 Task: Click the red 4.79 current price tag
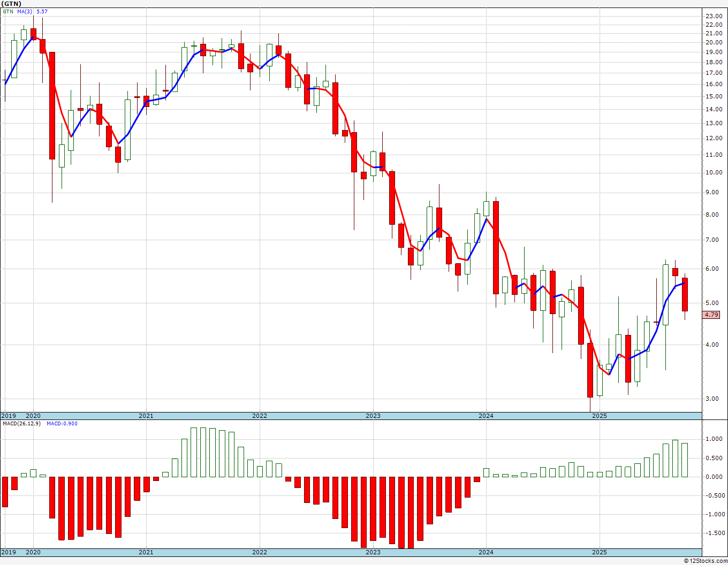click(x=711, y=315)
